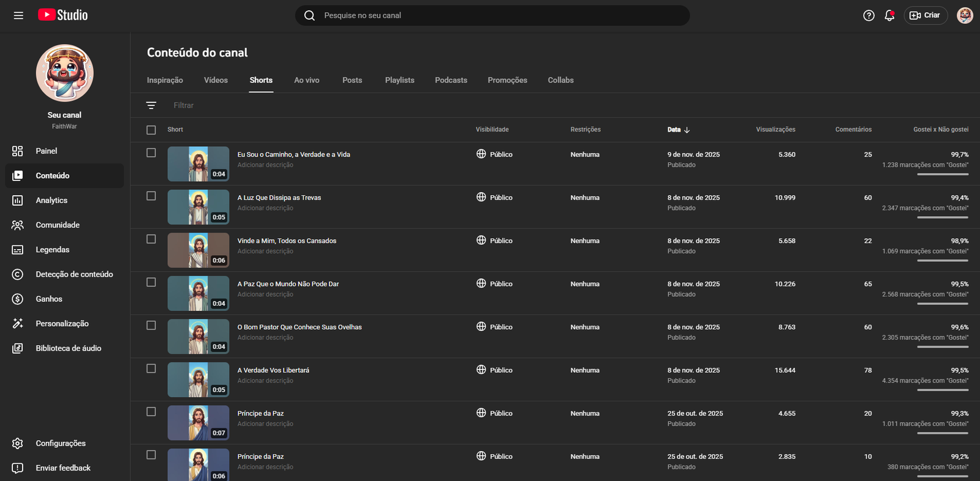The image size is (980, 481).
Task: Open the hamburger navigation menu
Action: [x=18, y=15]
